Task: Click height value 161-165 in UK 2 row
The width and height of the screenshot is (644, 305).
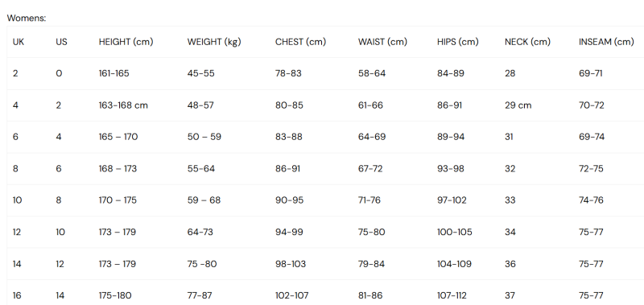Action: (114, 73)
